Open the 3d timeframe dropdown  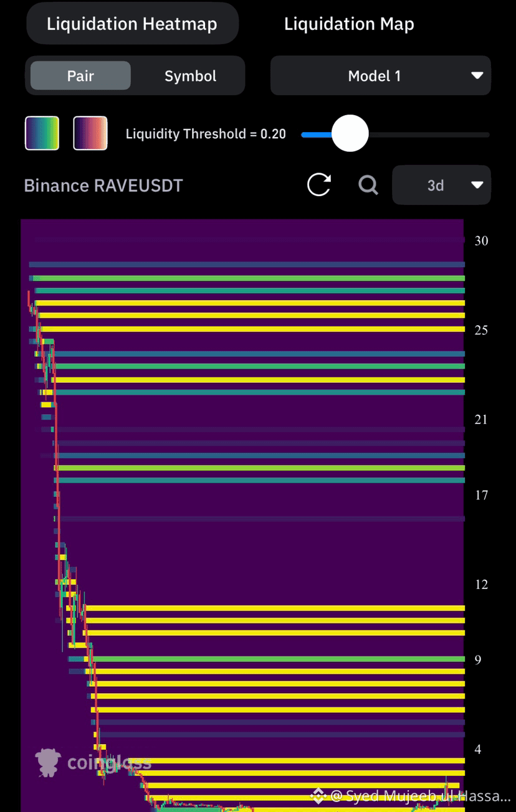442,185
